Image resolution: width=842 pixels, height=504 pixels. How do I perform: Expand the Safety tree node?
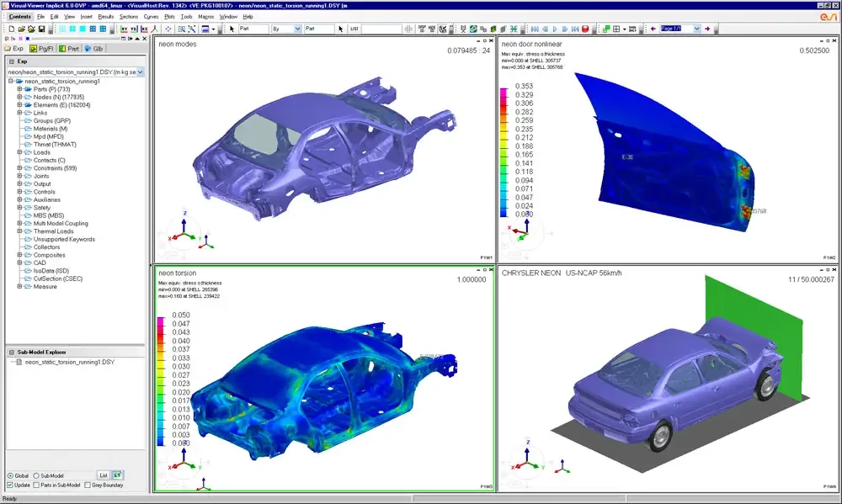point(19,207)
